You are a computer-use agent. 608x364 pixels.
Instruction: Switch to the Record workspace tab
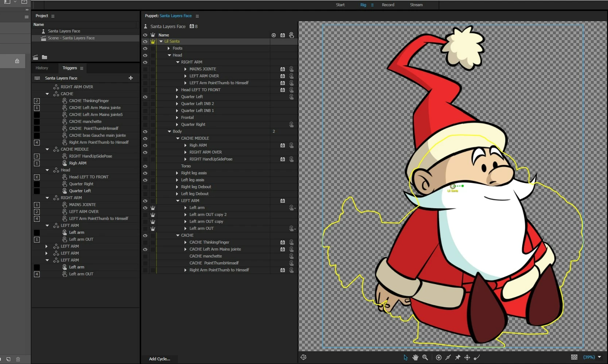point(388,5)
